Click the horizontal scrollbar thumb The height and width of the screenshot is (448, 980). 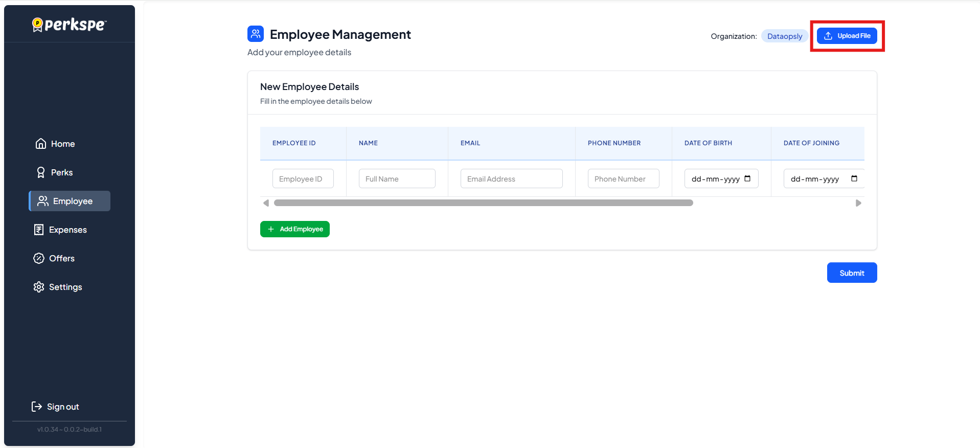click(483, 203)
